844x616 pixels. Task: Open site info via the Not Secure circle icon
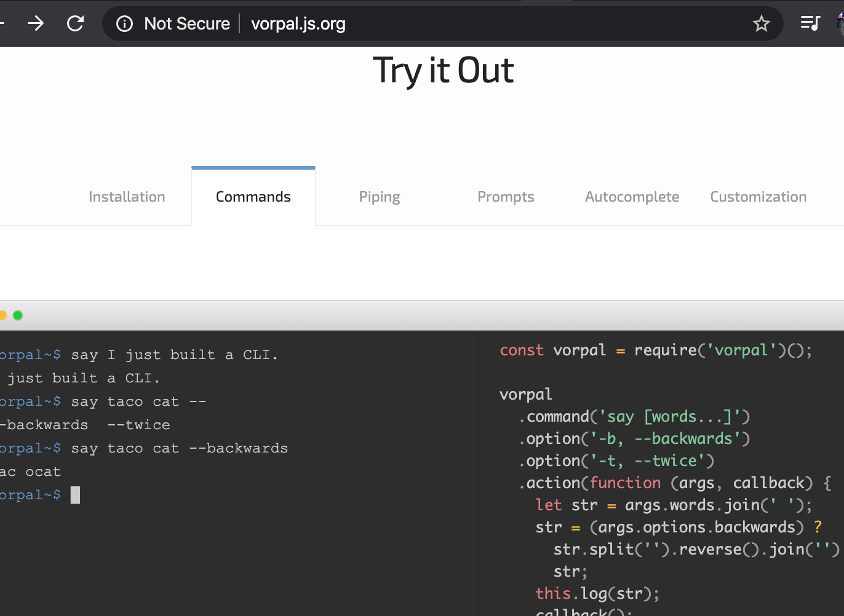point(124,23)
